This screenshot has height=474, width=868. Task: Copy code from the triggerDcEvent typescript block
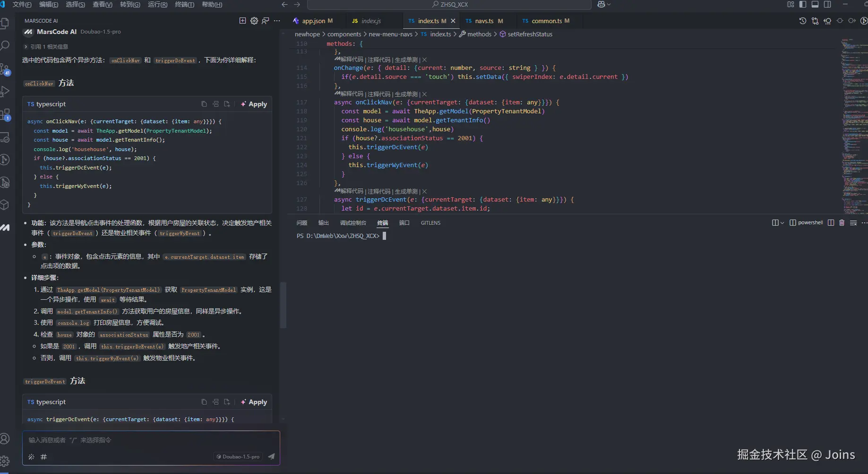(x=204, y=402)
